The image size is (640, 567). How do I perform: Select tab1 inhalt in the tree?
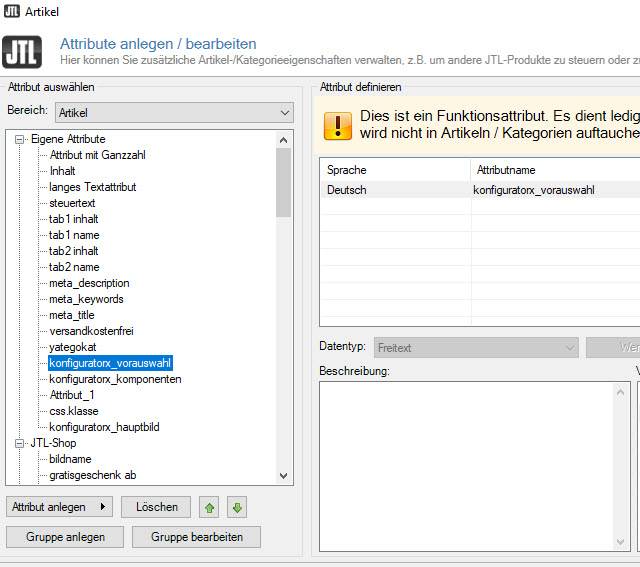[73, 219]
